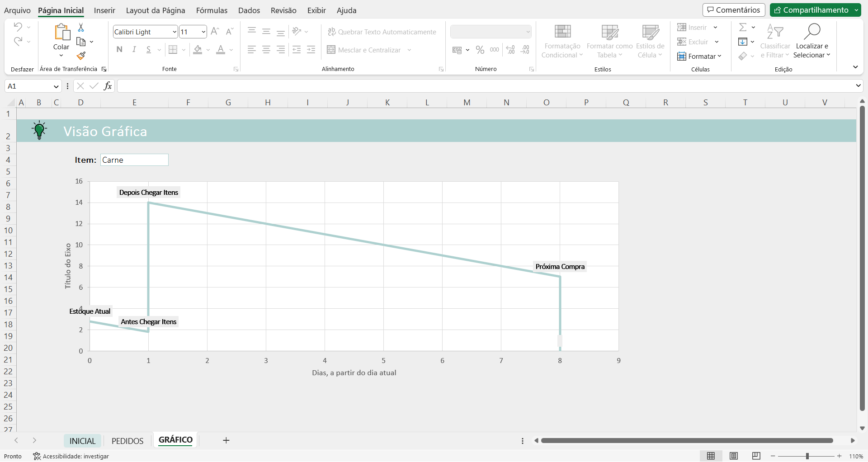The image size is (868, 462).
Task: Open Formatação Condicional
Action: point(562,41)
